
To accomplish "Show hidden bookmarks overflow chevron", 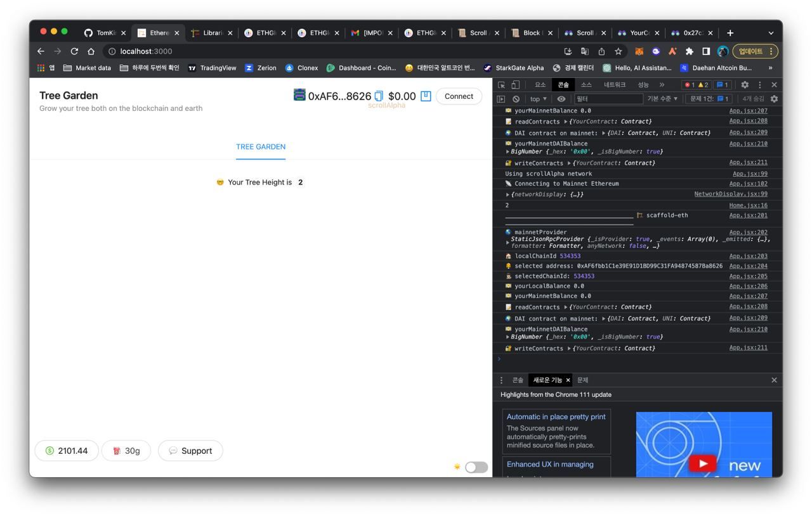I will 770,68.
